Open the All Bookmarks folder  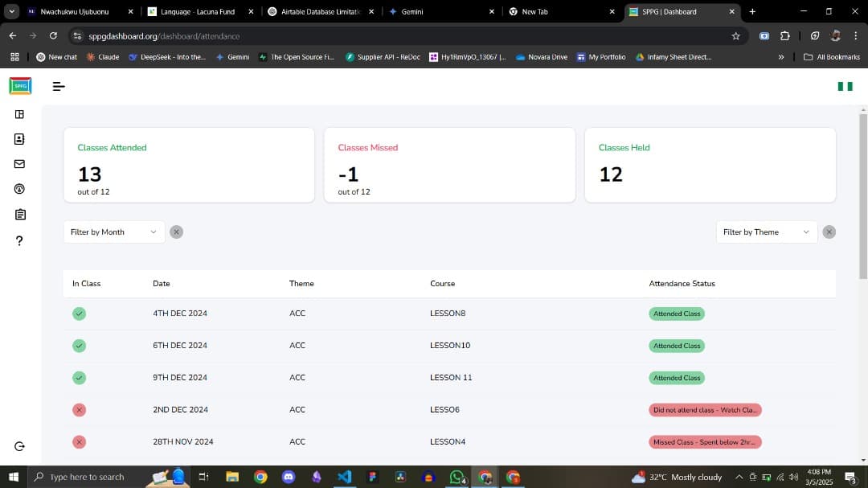pyautogui.click(x=832, y=57)
